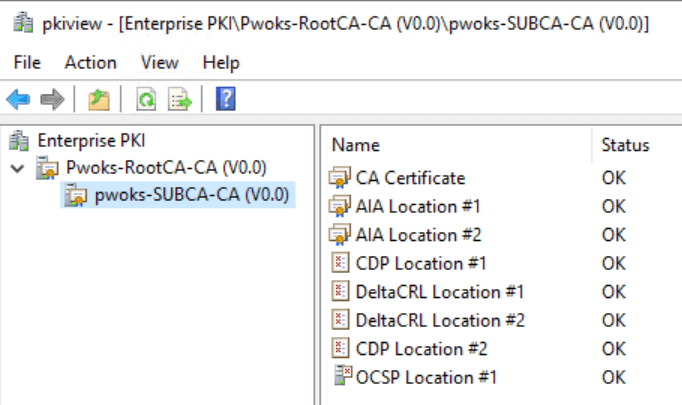Click the CDP Location #2 CRL icon
682x405 pixels.
[x=340, y=348]
